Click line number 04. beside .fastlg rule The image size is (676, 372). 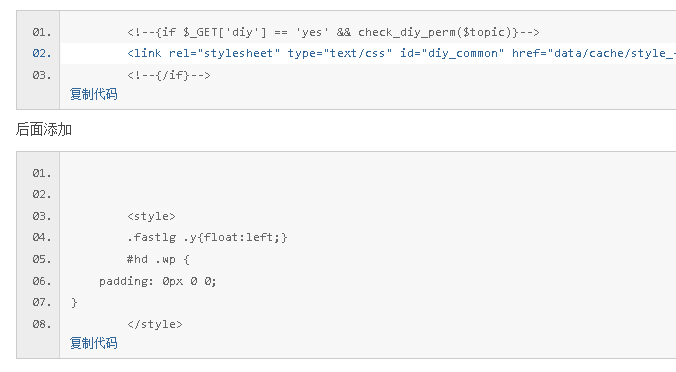click(41, 238)
